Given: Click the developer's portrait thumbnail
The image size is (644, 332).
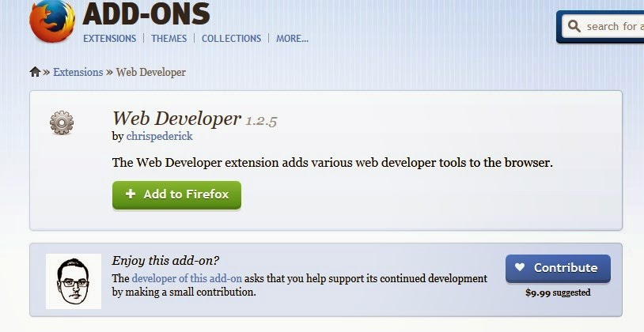Looking at the screenshot, I should tap(74, 281).
